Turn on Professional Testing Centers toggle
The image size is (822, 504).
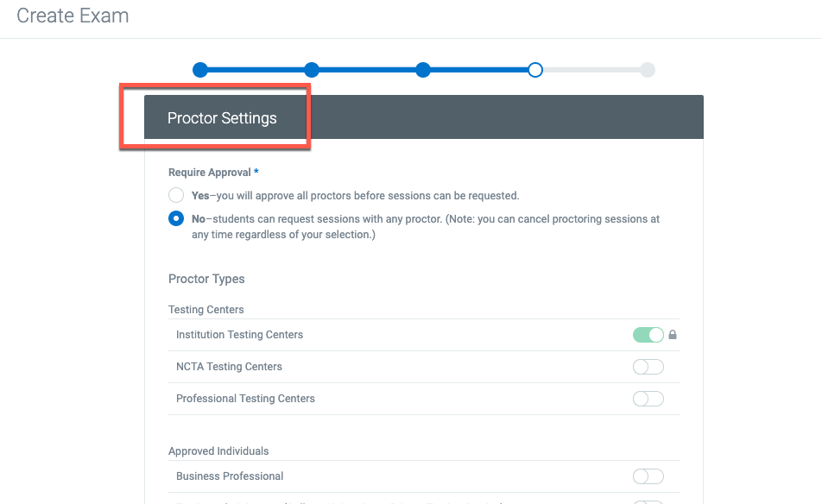(x=648, y=399)
